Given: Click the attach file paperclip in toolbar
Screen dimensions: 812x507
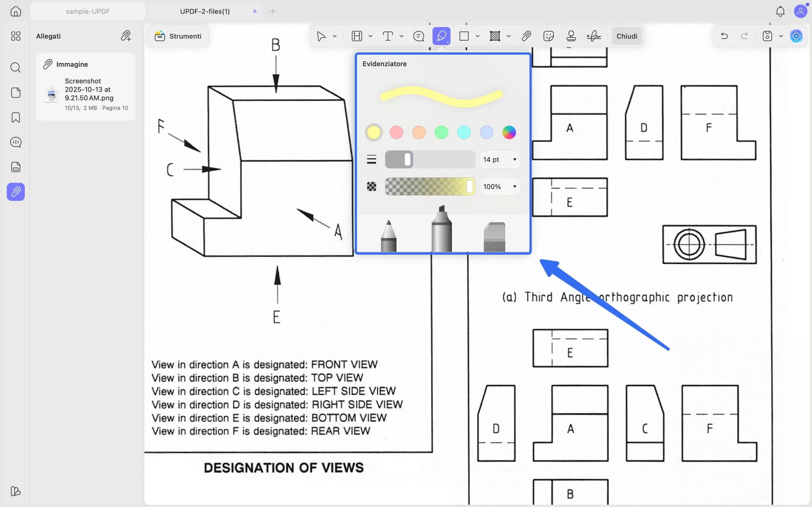Looking at the screenshot, I should click(x=526, y=36).
